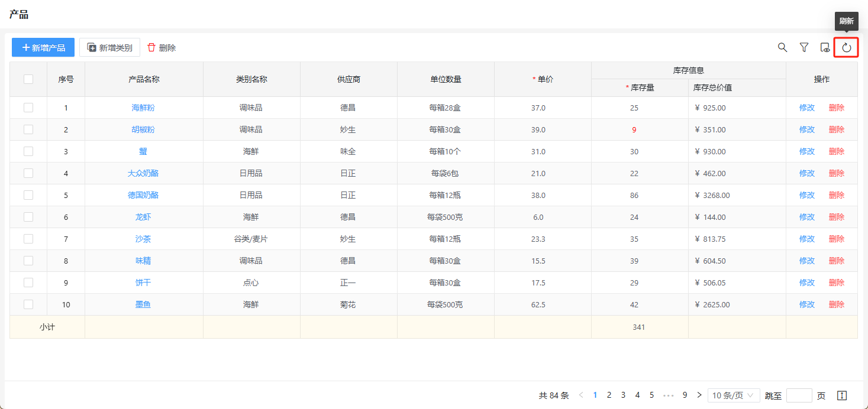Click the pagination ellipsis to jump pages
This screenshot has width=868, height=409.
pyautogui.click(x=668, y=395)
